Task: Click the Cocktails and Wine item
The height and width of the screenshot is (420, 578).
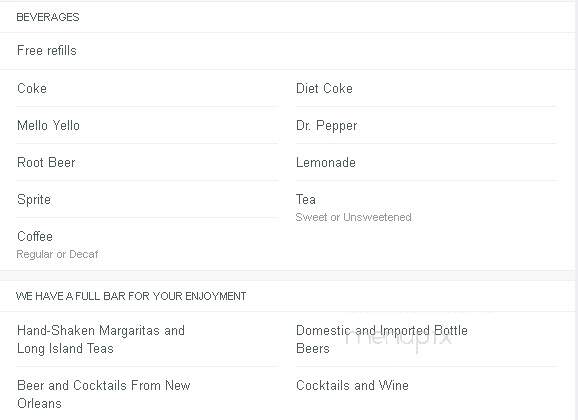Action: pos(352,385)
